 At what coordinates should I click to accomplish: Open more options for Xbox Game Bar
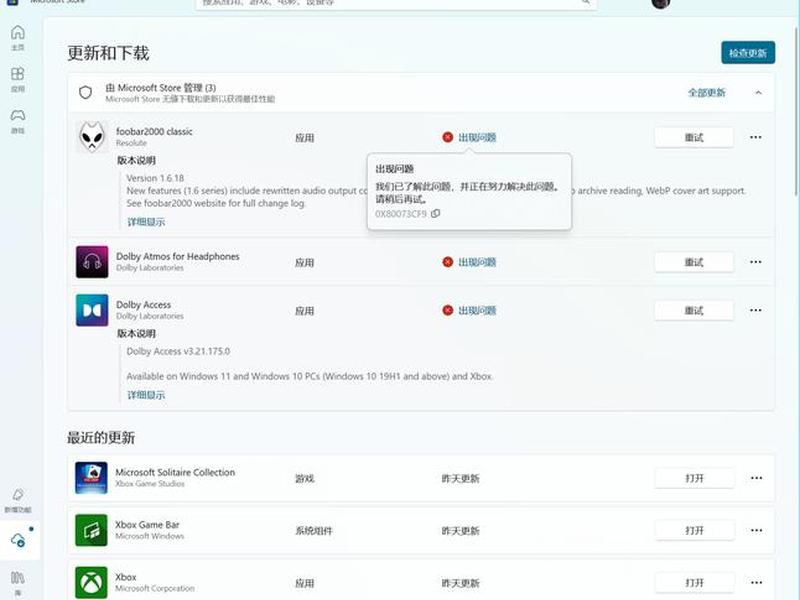coord(756,531)
